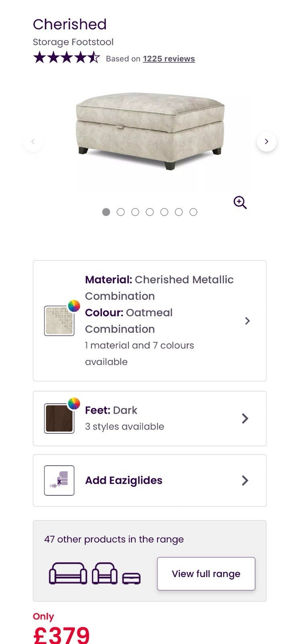Expand the Add Eaziglides chevron

point(245,481)
